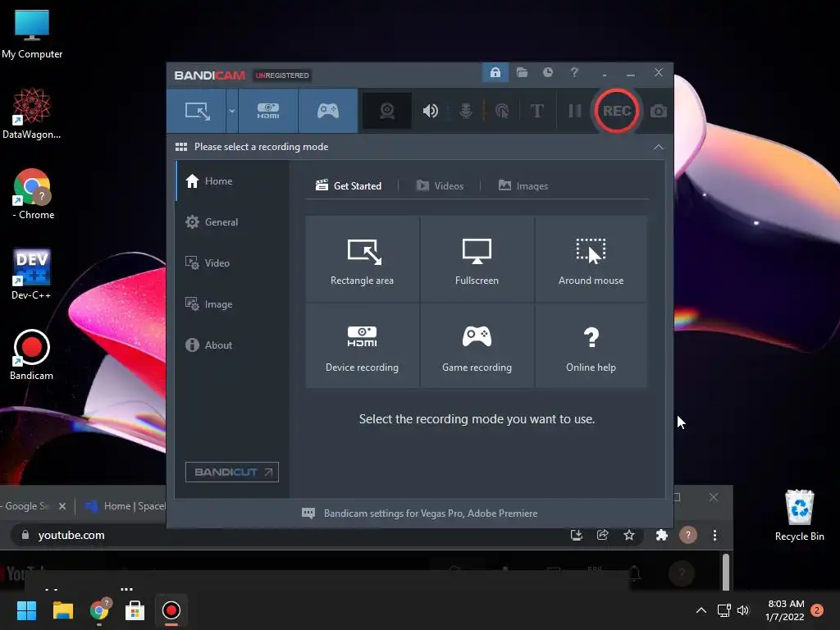
Task: Open the notification badge in system tray
Action: point(817,609)
